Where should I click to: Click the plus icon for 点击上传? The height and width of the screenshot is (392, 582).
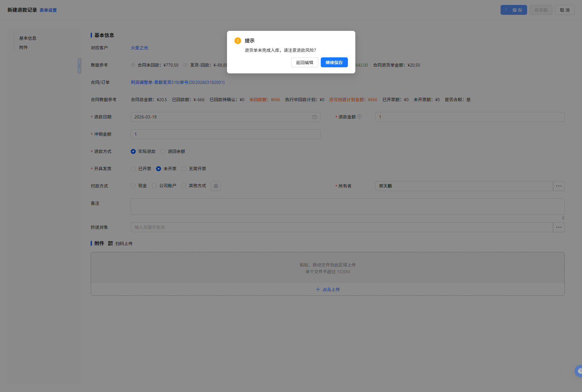pos(318,289)
